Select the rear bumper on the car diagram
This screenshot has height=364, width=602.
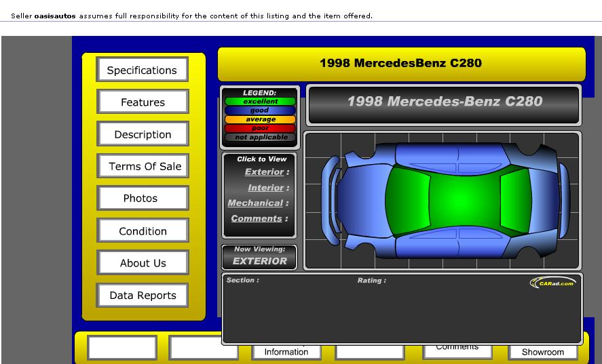click(564, 200)
